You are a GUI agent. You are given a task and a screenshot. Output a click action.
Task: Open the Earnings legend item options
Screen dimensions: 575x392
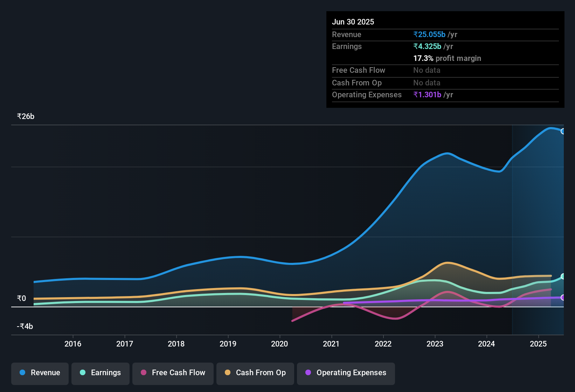tap(100, 373)
